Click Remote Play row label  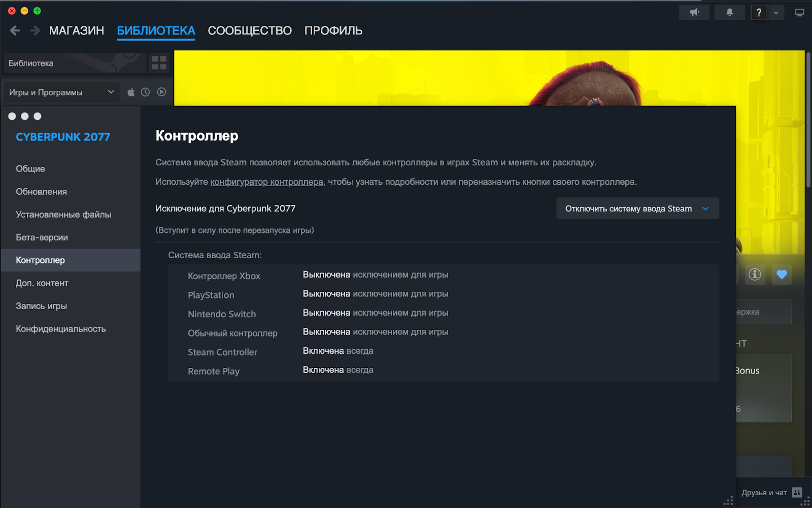[x=214, y=371]
